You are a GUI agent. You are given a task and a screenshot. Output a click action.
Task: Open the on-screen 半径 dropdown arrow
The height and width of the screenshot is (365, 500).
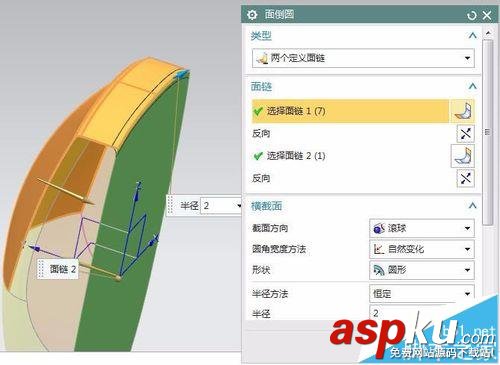point(239,206)
